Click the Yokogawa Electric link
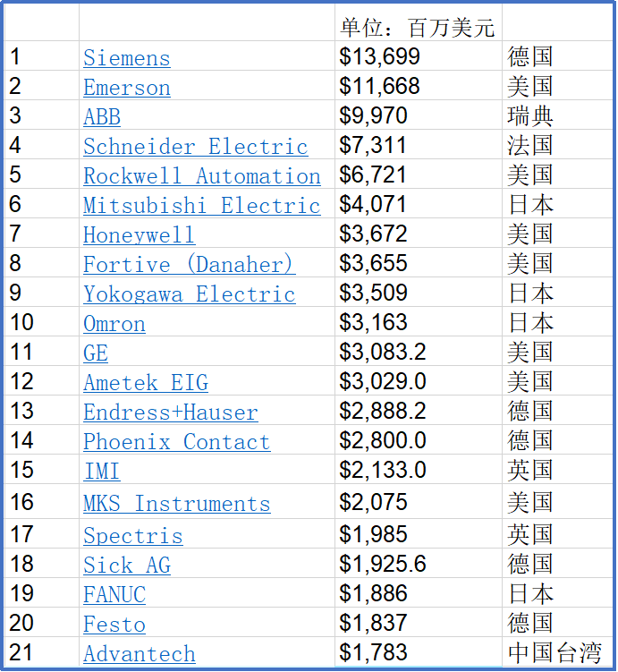This screenshot has width=618, height=672. [189, 294]
